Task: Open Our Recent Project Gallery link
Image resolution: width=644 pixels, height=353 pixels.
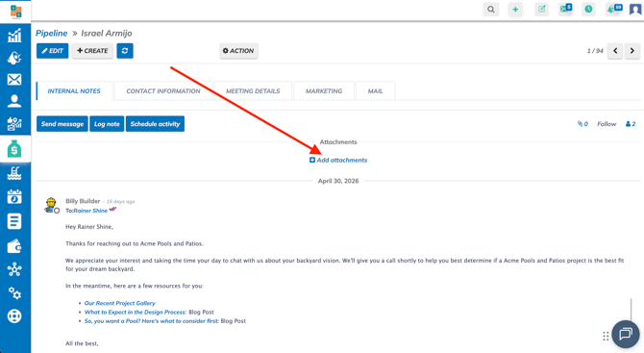Action: click(x=120, y=303)
